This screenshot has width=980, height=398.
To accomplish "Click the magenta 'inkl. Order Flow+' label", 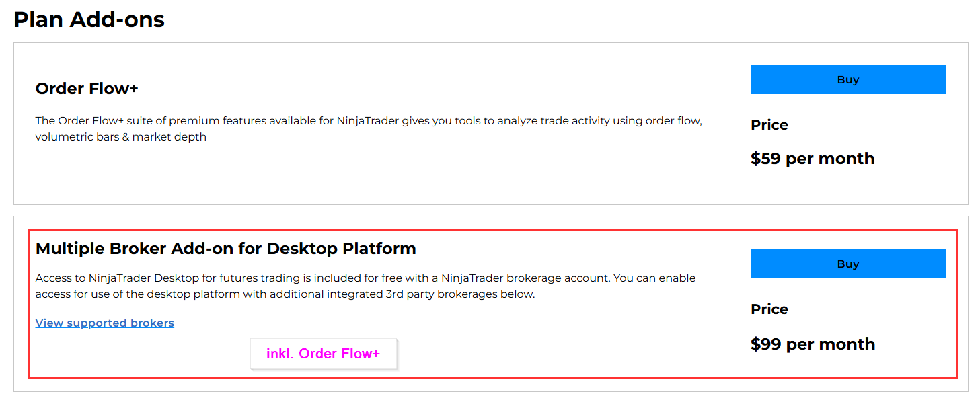I will click(323, 354).
